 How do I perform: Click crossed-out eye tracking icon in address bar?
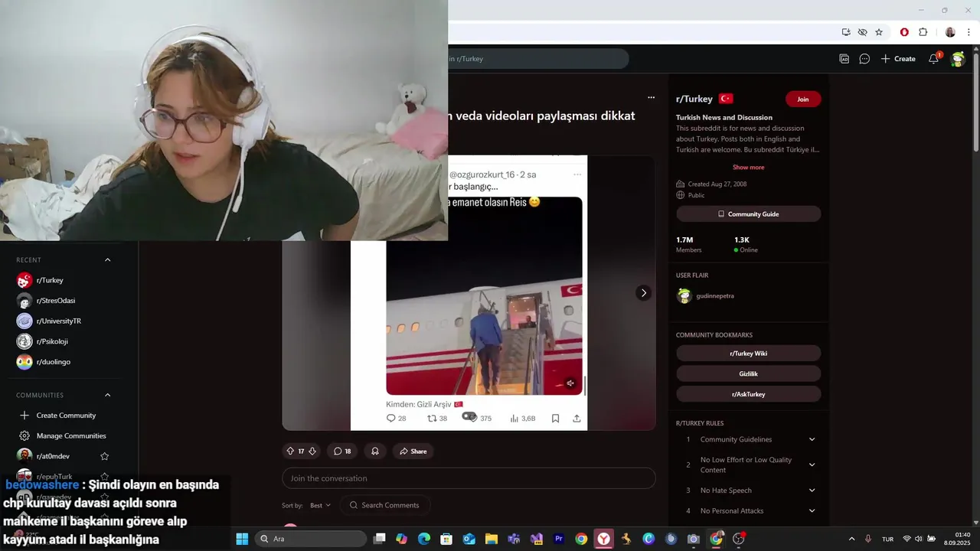(863, 32)
